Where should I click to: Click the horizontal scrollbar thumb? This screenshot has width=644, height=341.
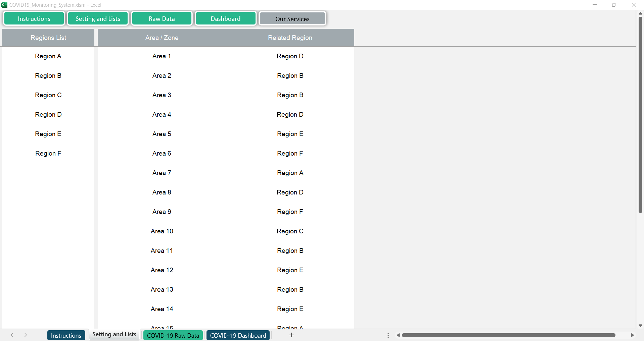[508, 335]
